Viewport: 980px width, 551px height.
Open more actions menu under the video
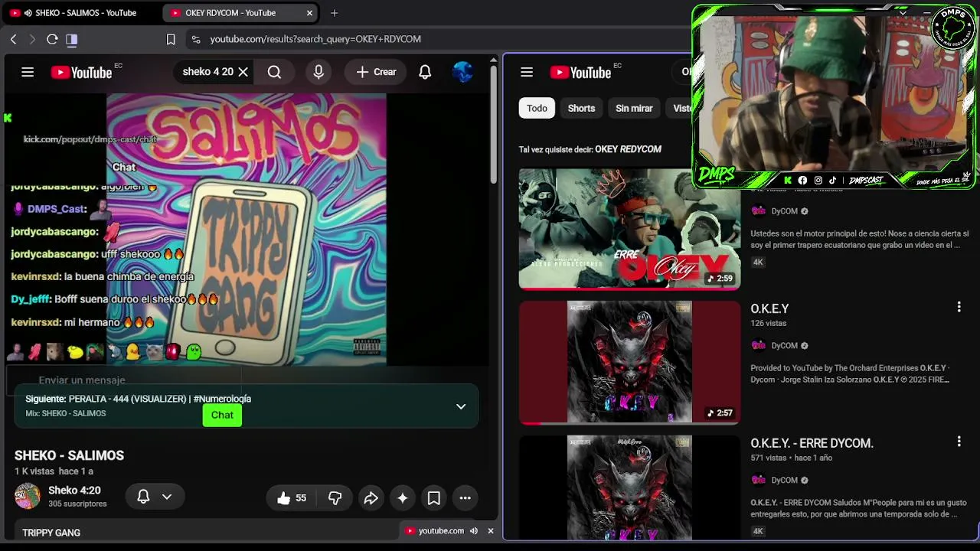click(x=465, y=498)
